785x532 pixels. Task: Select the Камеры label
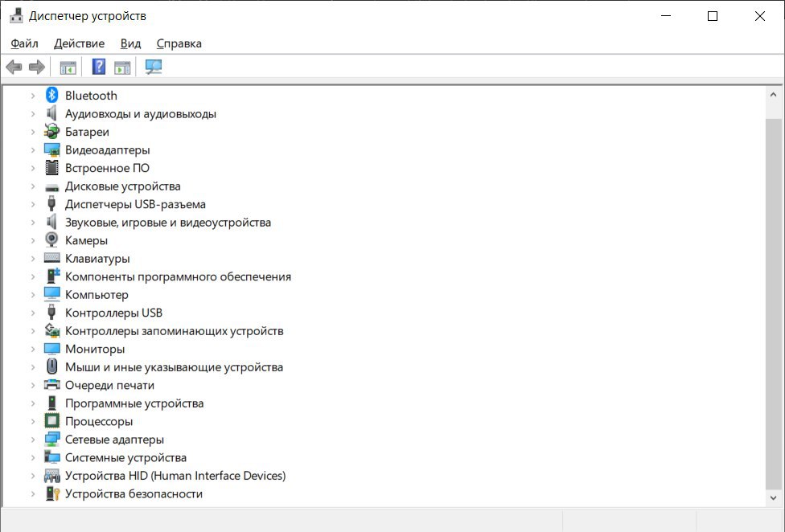pos(86,240)
